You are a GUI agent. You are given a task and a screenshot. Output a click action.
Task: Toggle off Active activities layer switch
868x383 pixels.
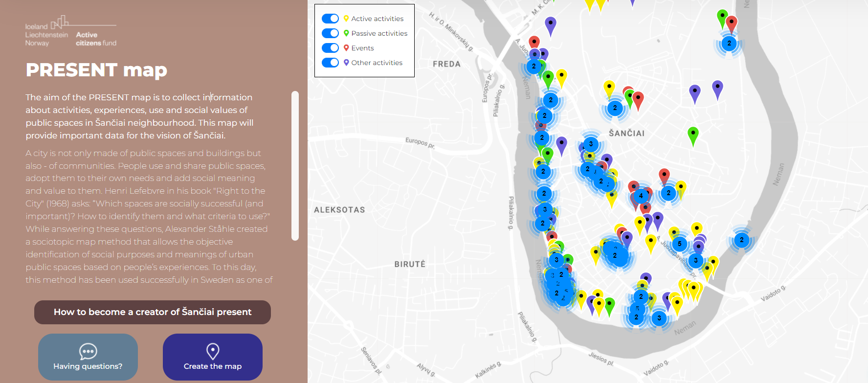330,19
